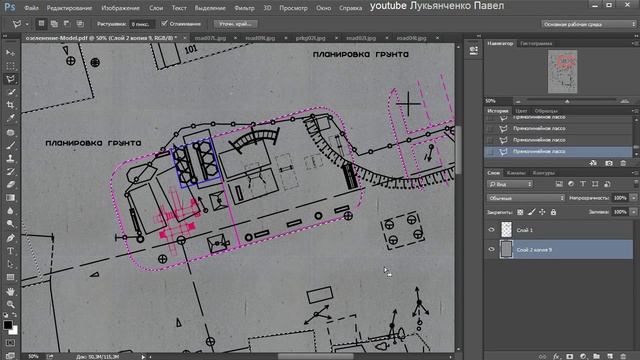Select the History Brush tool
Screen dimensions: 640x360
(11, 171)
